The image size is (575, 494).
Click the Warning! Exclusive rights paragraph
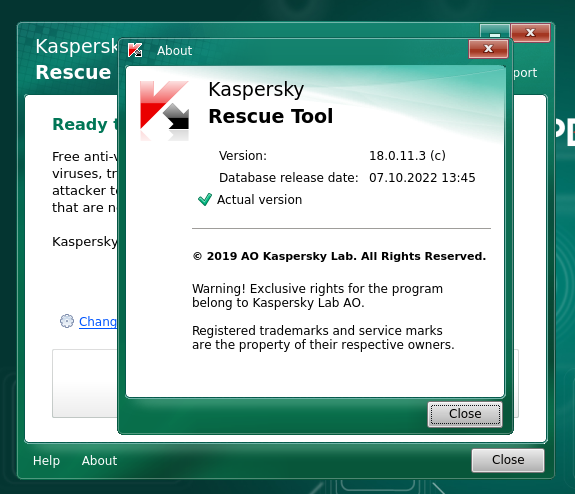(x=317, y=296)
